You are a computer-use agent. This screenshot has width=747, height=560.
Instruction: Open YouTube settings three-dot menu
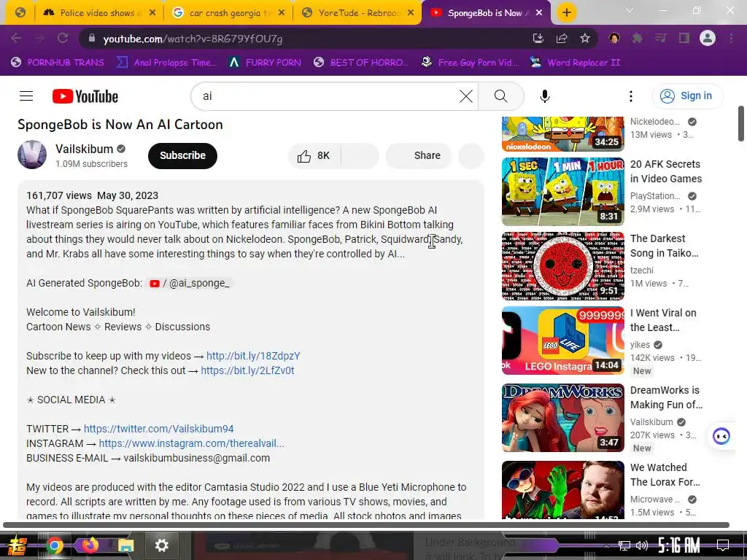(631, 96)
